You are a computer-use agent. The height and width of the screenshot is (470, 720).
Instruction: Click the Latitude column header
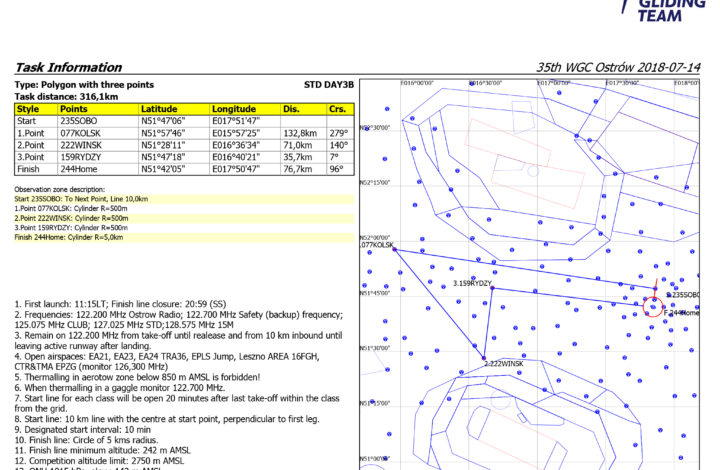point(159,108)
